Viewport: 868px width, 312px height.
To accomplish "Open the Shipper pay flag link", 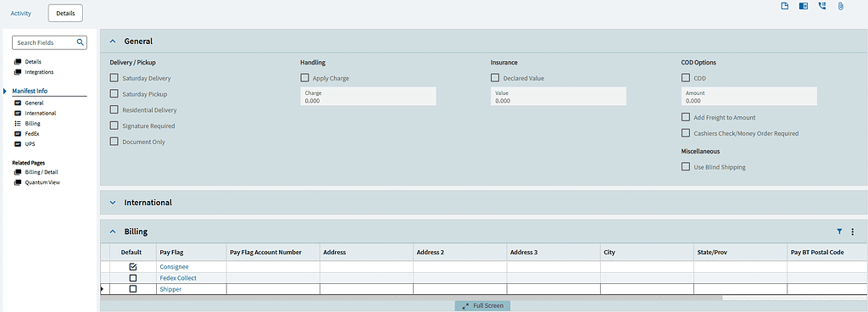I will click(170, 289).
